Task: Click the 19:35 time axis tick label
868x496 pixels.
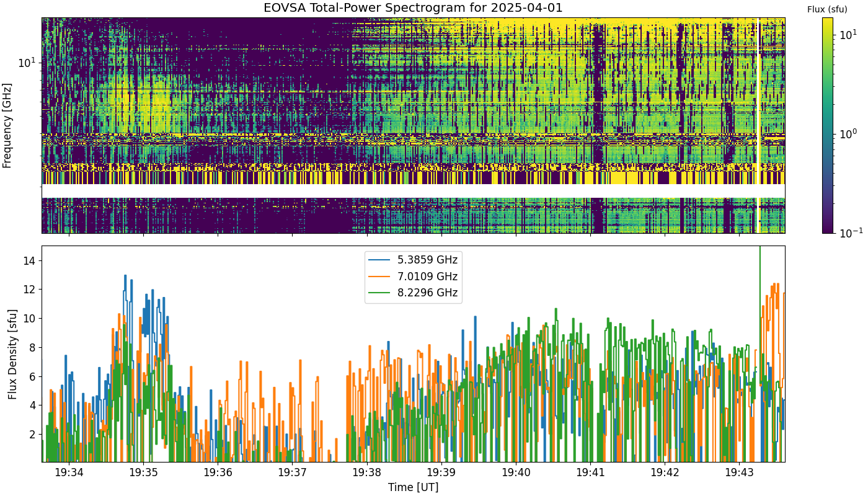Action: coord(143,473)
